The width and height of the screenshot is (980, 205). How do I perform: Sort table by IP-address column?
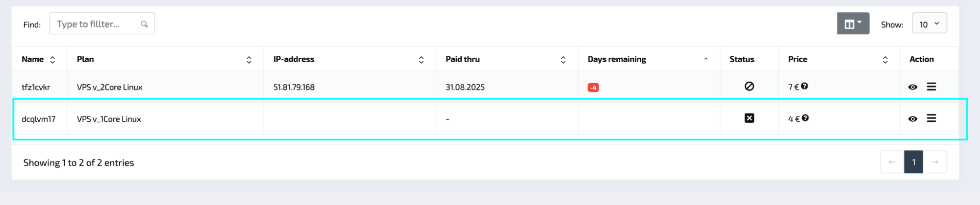(x=421, y=60)
